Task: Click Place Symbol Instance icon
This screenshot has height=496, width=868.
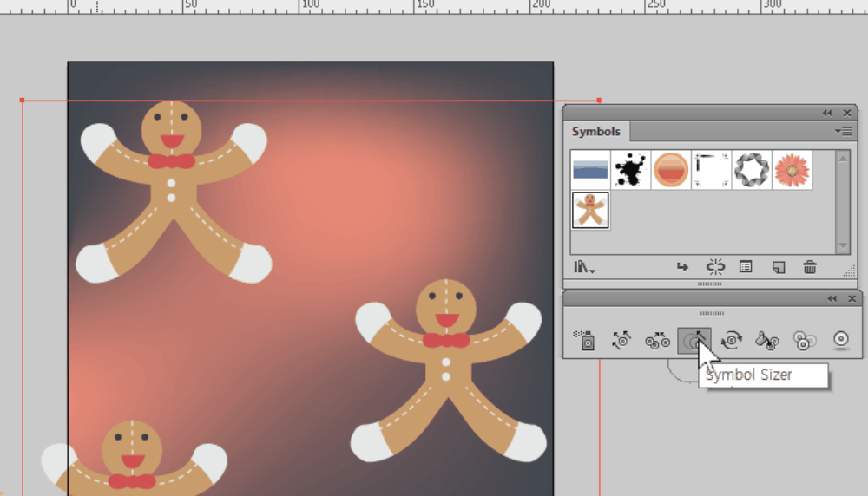Action: [x=682, y=268]
